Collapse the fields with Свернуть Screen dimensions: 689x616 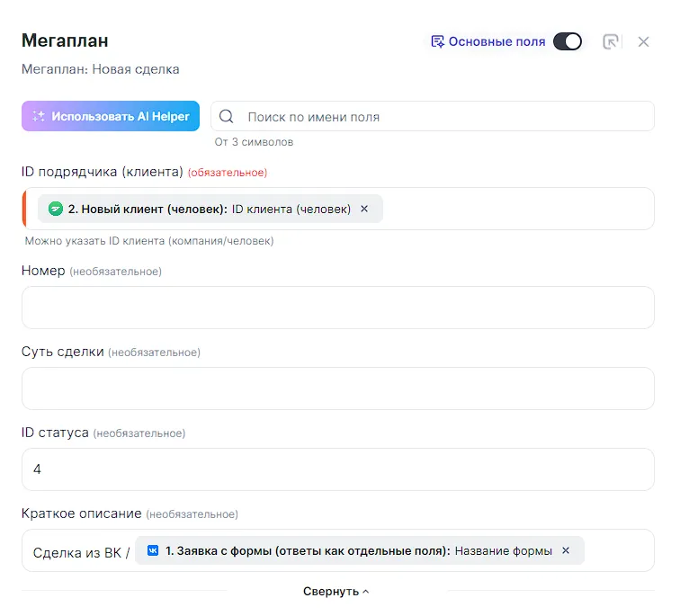point(336,592)
